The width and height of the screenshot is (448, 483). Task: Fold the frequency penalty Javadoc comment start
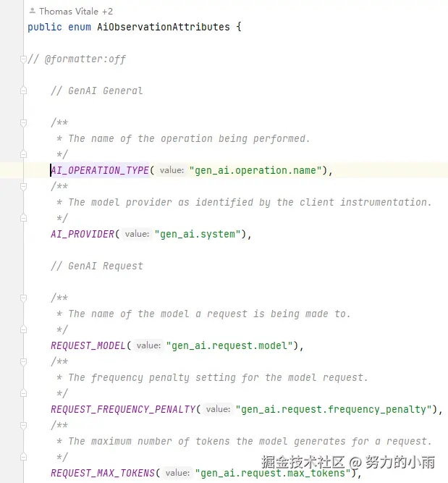click(23, 361)
